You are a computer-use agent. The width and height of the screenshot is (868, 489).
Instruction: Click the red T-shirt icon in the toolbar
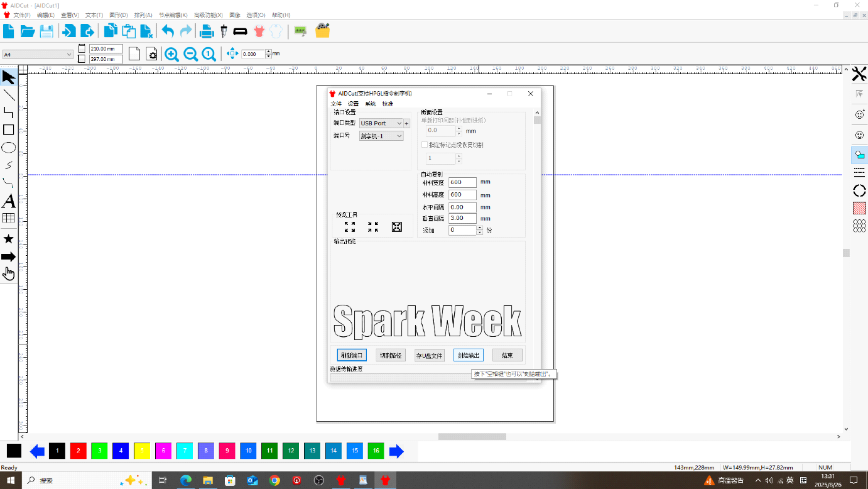(259, 31)
